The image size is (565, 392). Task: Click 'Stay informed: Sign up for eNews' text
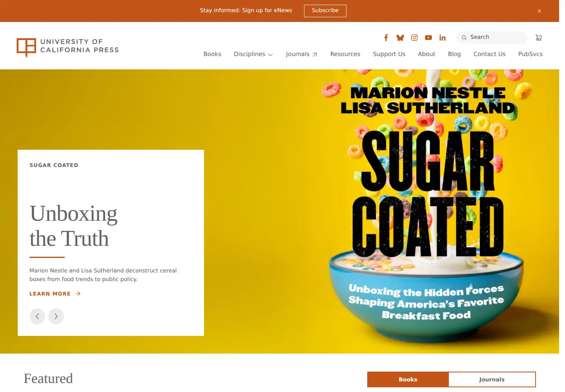[x=246, y=10]
